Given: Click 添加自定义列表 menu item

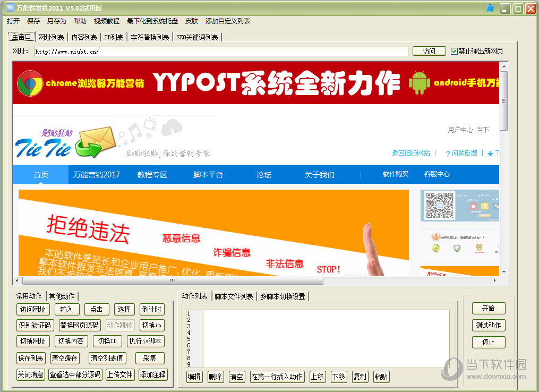Looking at the screenshot, I should [x=228, y=21].
